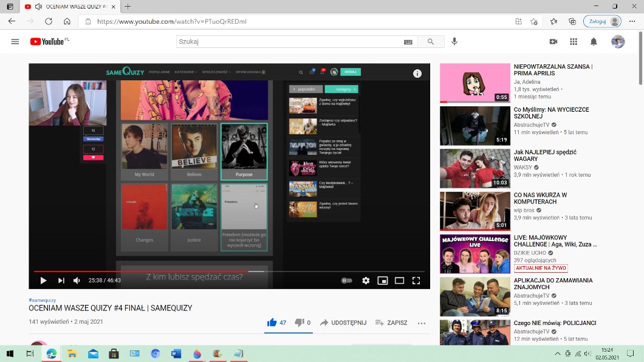Open YouTube notifications bell
644x362 pixels.
click(594, 41)
